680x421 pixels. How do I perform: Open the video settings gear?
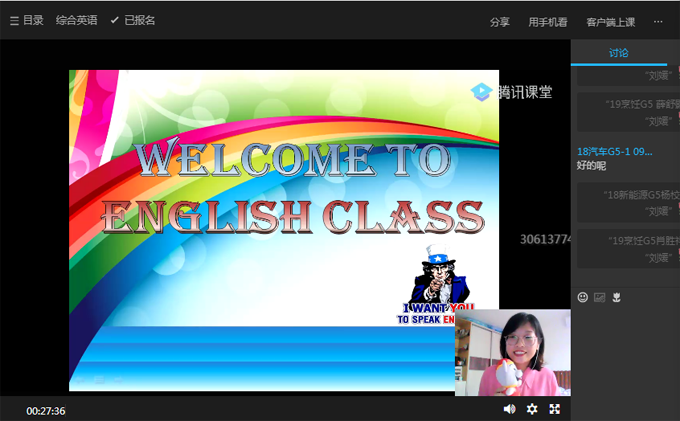point(532,409)
